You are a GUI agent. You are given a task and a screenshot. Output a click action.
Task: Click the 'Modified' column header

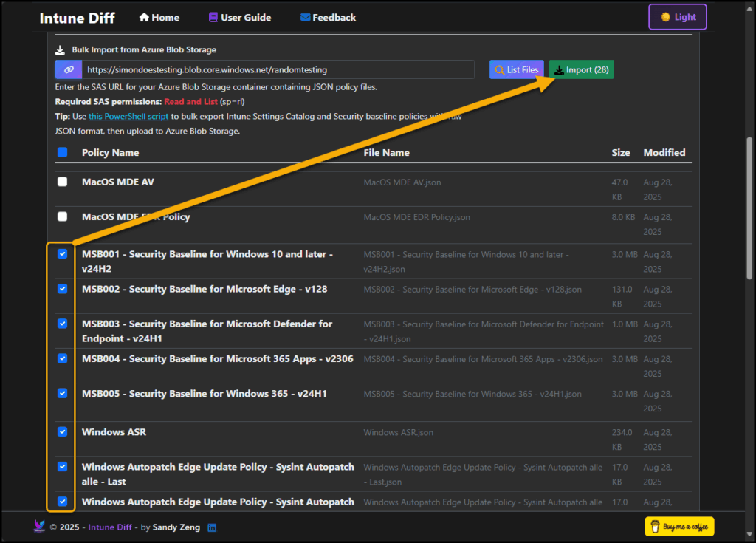(x=664, y=152)
